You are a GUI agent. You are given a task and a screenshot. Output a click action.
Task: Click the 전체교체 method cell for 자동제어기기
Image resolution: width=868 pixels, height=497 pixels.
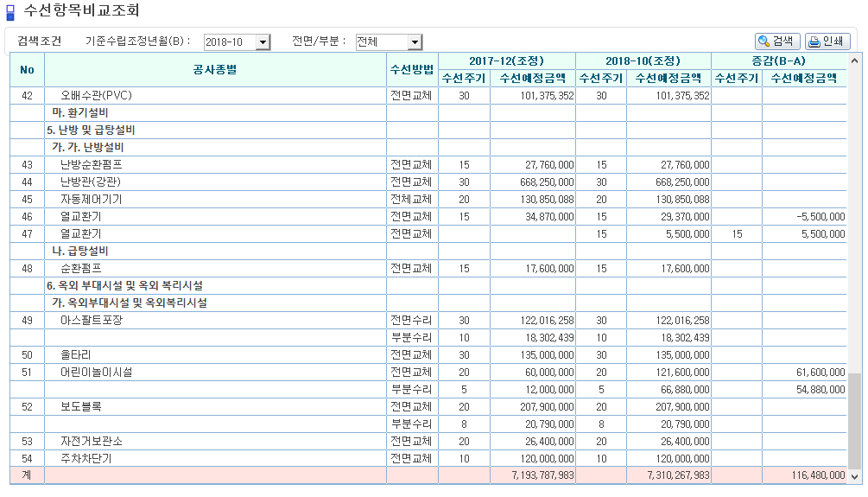point(411,200)
